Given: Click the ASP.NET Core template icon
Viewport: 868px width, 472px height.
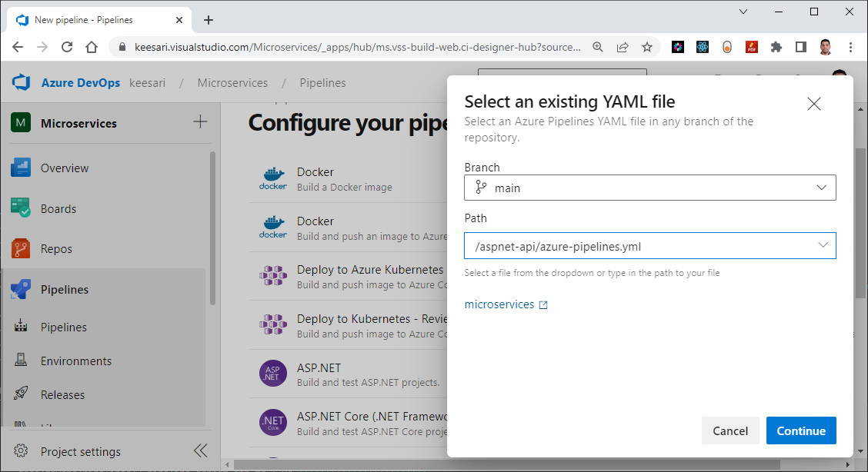Looking at the screenshot, I should click(x=273, y=423).
